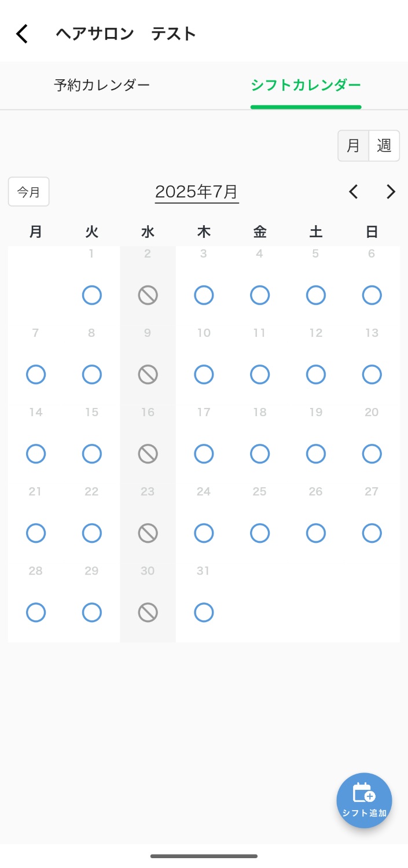Select the closed-day icon on July 16
Image resolution: width=408 pixels, height=868 pixels.
pyautogui.click(x=148, y=454)
